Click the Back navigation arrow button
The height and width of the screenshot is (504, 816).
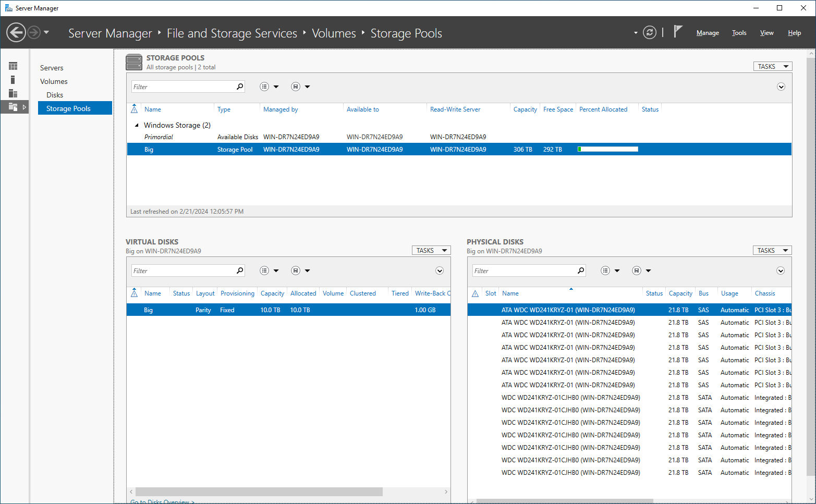16,33
